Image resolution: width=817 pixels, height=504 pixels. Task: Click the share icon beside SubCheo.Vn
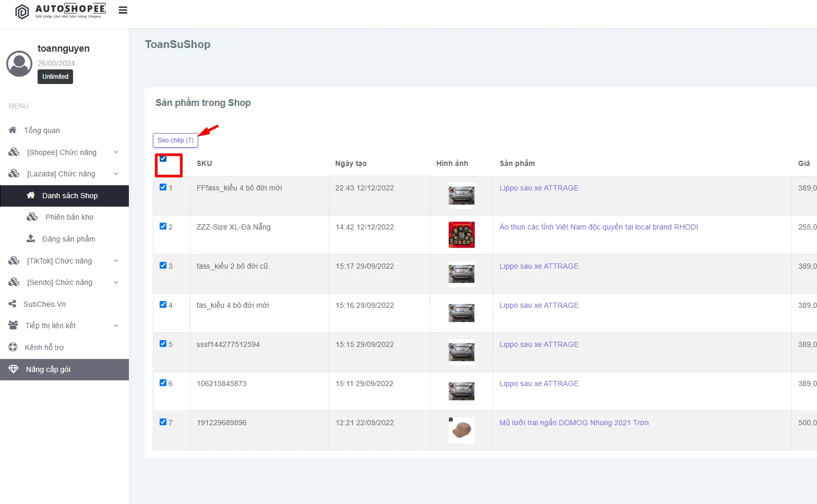coord(12,304)
